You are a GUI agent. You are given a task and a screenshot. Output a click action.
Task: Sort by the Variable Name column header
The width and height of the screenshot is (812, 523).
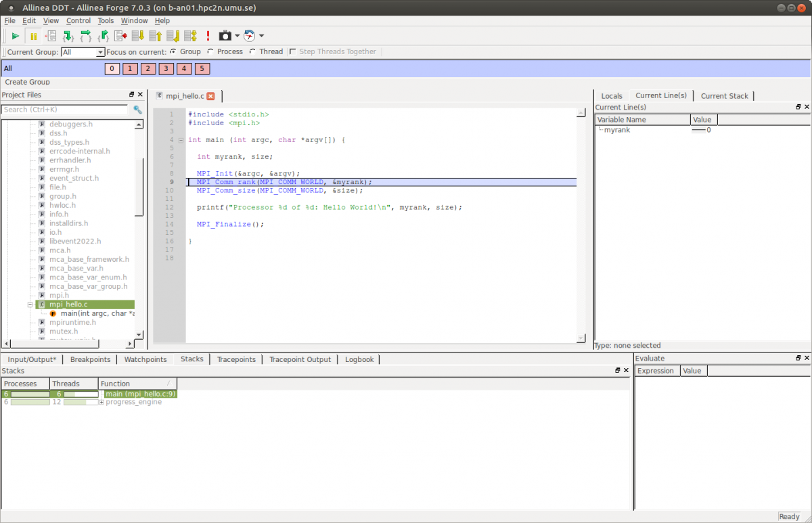[643, 120]
